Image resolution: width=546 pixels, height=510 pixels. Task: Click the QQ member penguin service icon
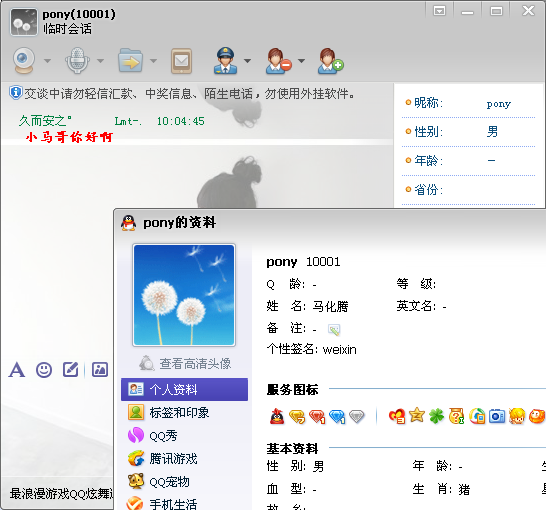click(277, 416)
